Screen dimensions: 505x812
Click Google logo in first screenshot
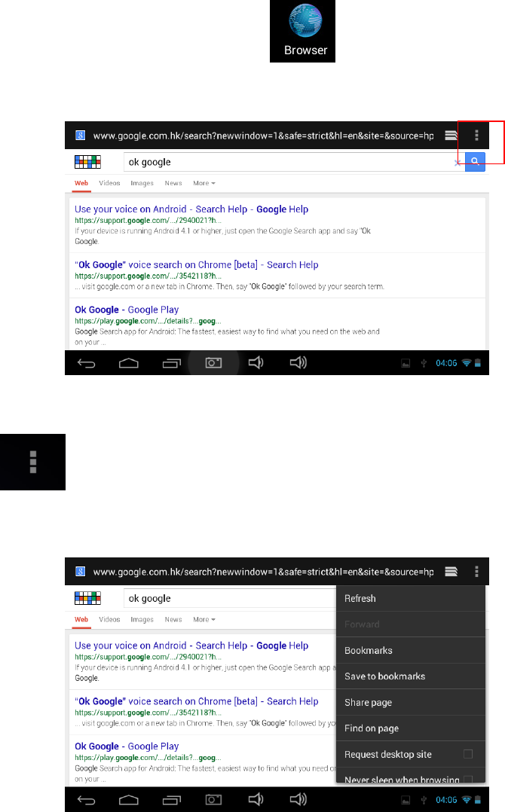pos(87,162)
